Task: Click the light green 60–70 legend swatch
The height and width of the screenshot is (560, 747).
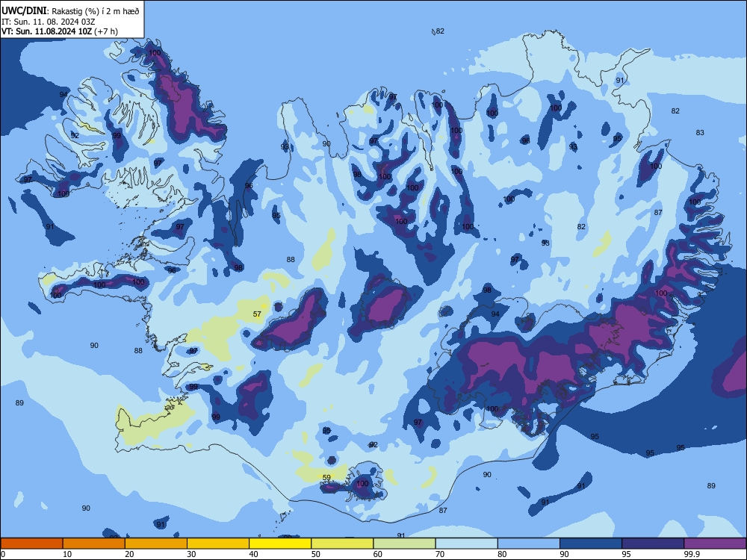Action: 404,544
